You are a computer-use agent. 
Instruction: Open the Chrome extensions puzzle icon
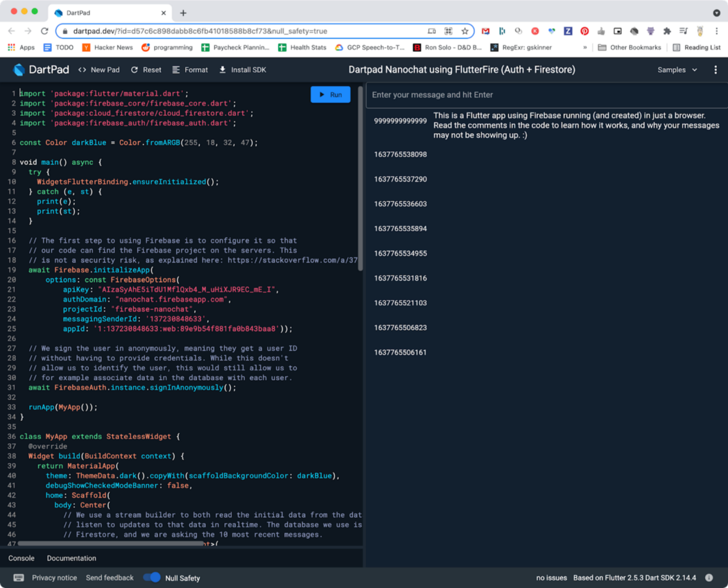tap(667, 31)
